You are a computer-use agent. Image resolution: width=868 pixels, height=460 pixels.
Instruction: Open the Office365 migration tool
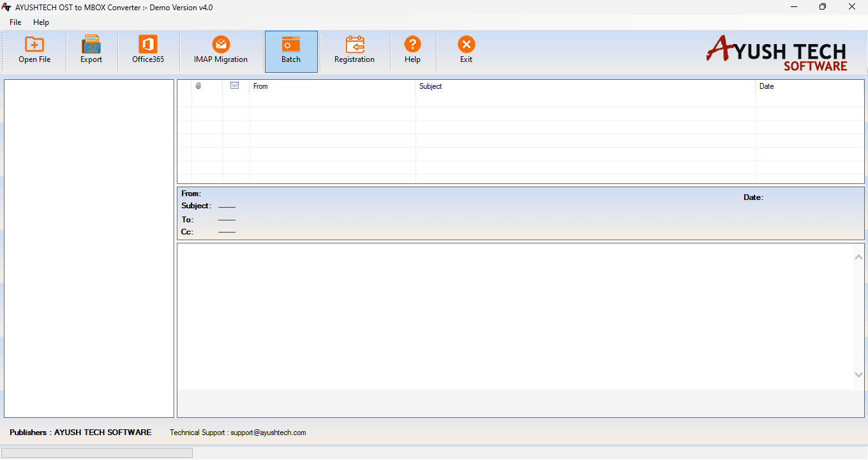pyautogui.click(x=148, y=50)
